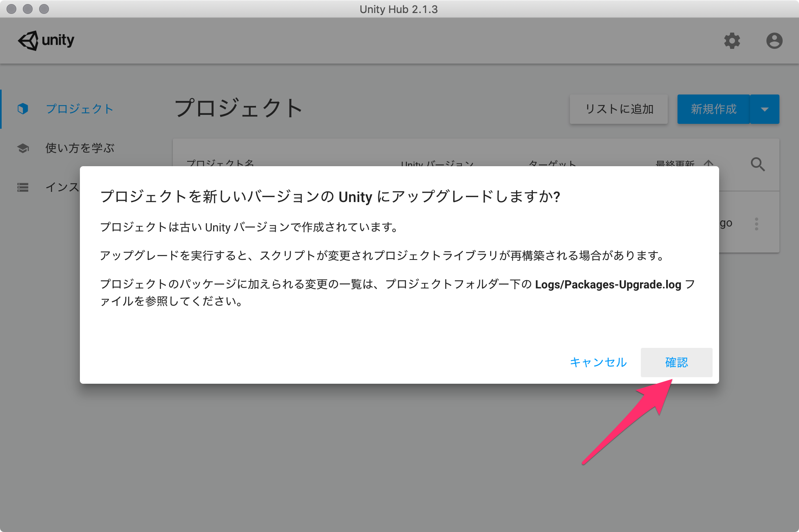Open the user account icon
This screenshot has height=532, width=799.
774,41
